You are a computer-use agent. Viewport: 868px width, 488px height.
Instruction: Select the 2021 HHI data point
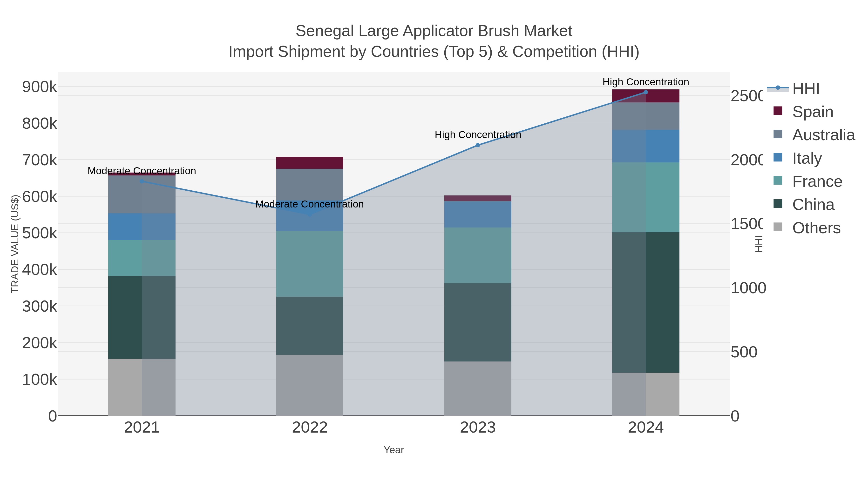tap(142, 181)
